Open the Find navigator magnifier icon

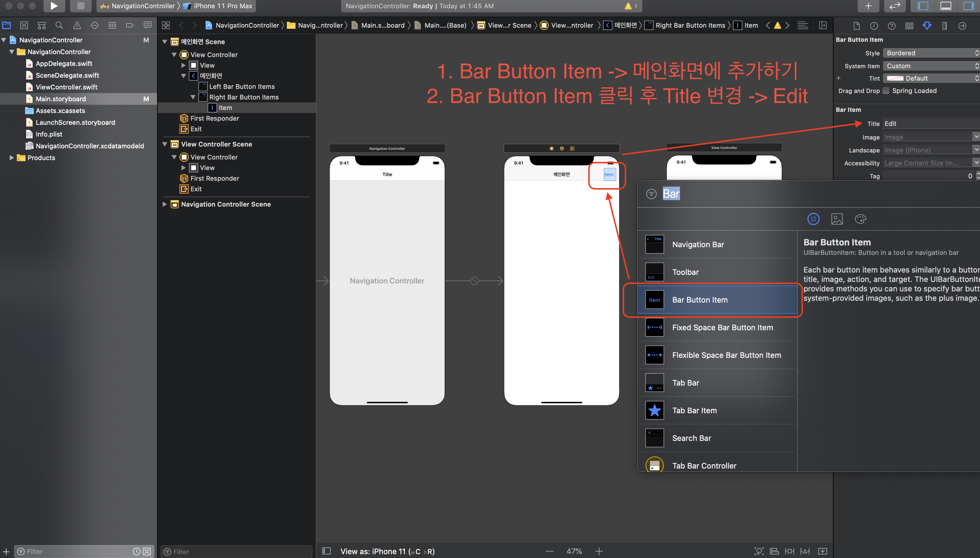tap(59, 25)
